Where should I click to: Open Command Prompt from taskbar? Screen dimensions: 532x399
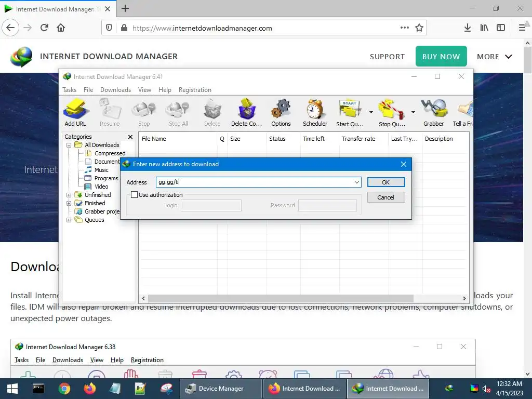pos(38,389)
